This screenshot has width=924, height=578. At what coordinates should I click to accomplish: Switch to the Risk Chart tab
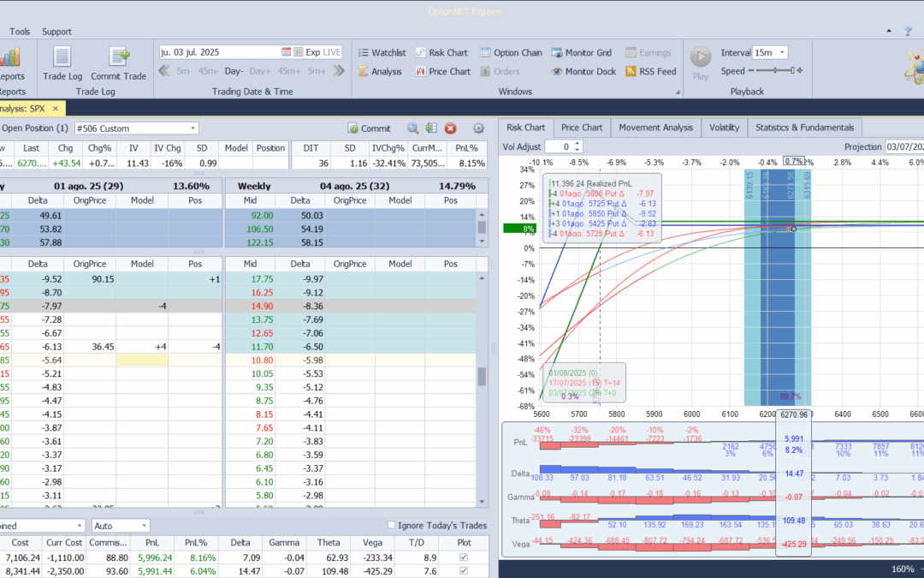(x=525, y=128)
